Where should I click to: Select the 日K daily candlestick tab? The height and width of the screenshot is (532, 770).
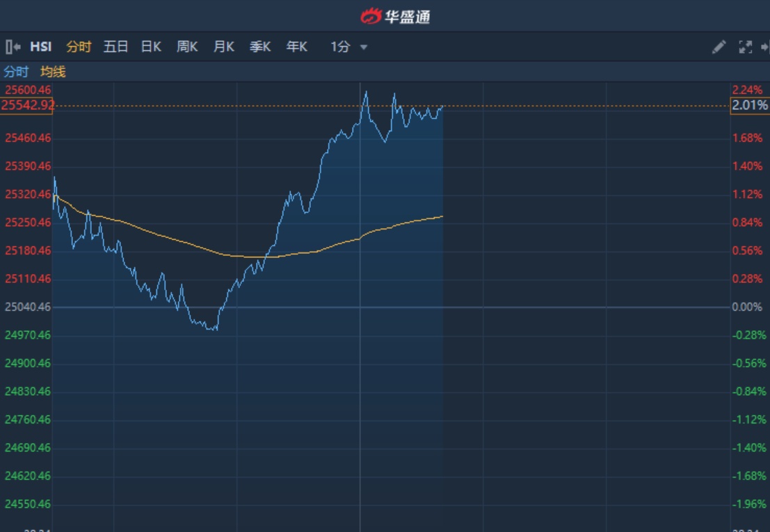[x=151, y=47]
